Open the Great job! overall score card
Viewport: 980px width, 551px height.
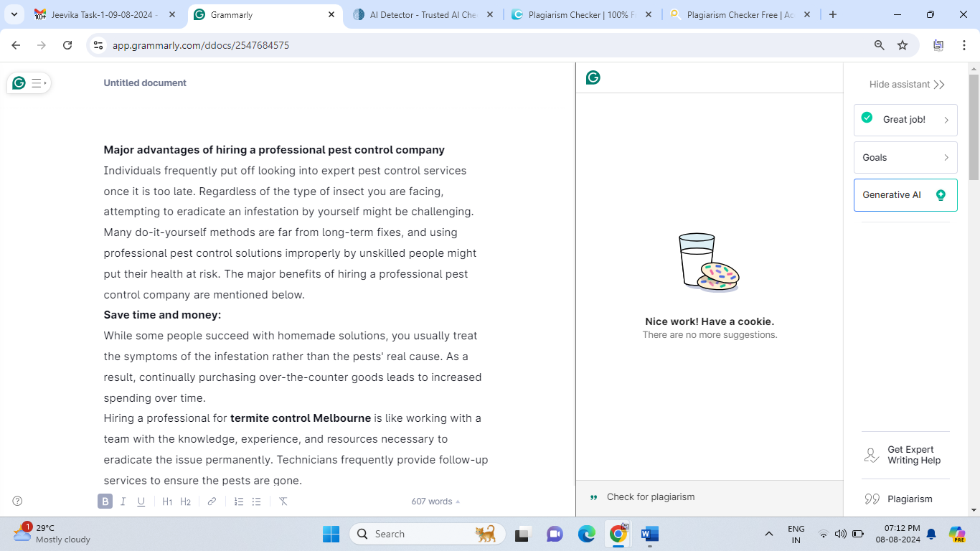tap(905, 120)
